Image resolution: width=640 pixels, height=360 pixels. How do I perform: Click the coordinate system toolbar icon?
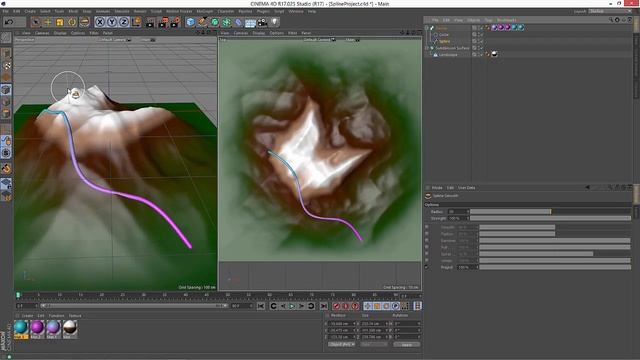pos(136,22)
